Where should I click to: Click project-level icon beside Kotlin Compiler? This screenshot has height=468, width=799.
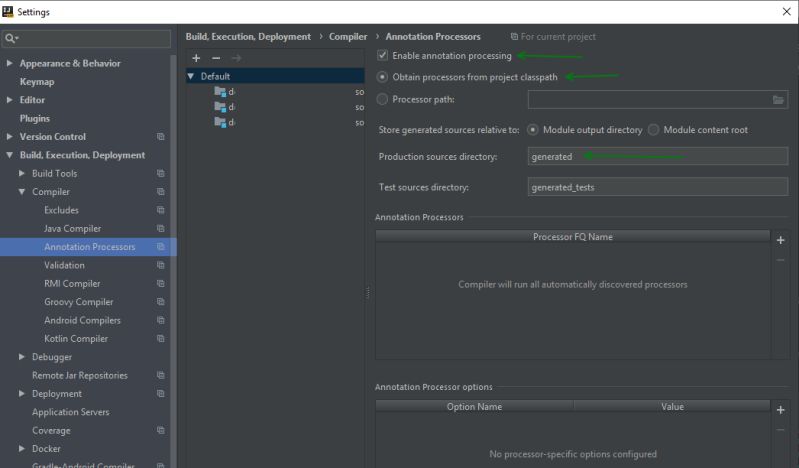click(161, 339)
